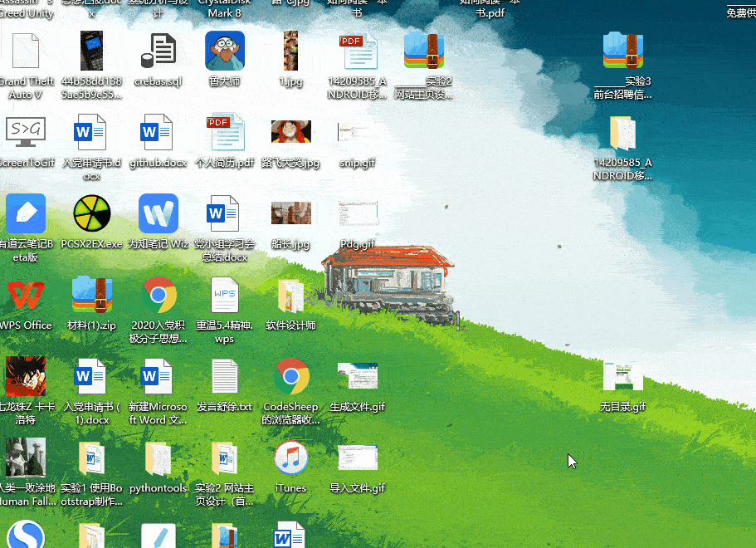
Task: Launch ScreenToGif application
Action: click(26, 132)
